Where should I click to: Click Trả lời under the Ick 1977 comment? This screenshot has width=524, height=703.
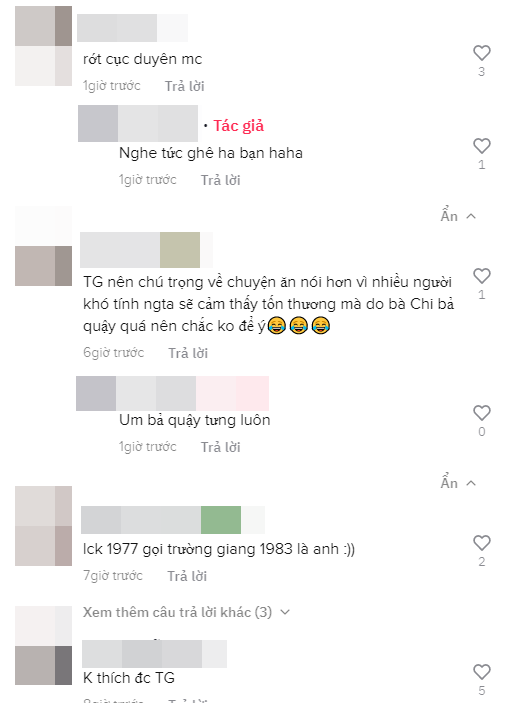click(x=187, y=576)
